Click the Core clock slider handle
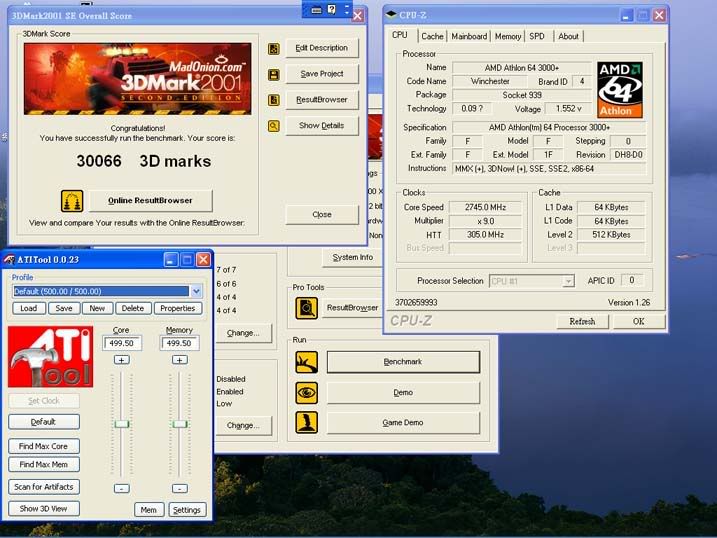 click(122, 424)
